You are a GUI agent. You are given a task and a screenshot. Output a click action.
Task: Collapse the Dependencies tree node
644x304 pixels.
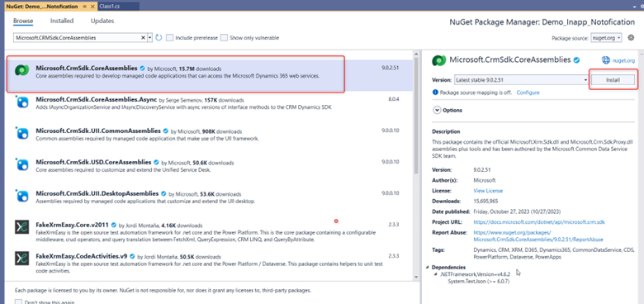click(428, 267)
